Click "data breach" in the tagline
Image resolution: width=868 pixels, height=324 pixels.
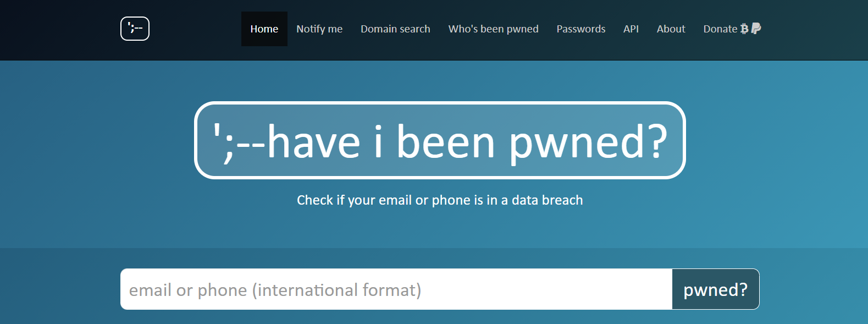pos(547,200)
